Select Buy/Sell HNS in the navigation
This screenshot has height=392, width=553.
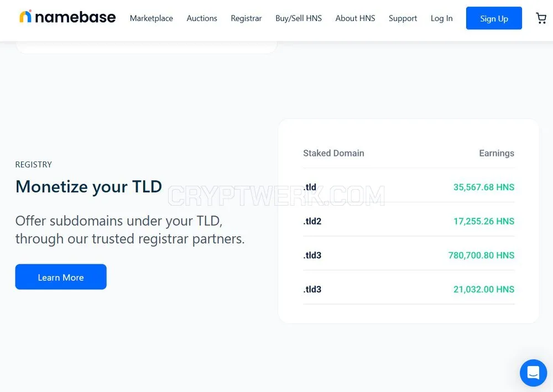(x=299, y=18)
